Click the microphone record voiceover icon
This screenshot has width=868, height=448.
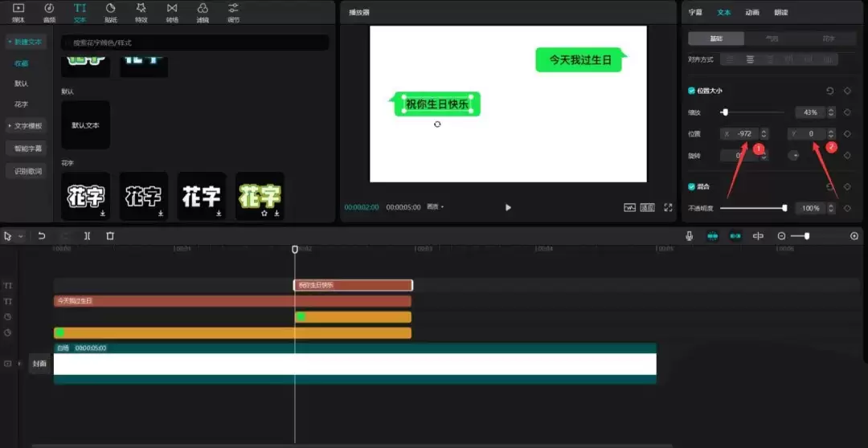pos(690,236)
